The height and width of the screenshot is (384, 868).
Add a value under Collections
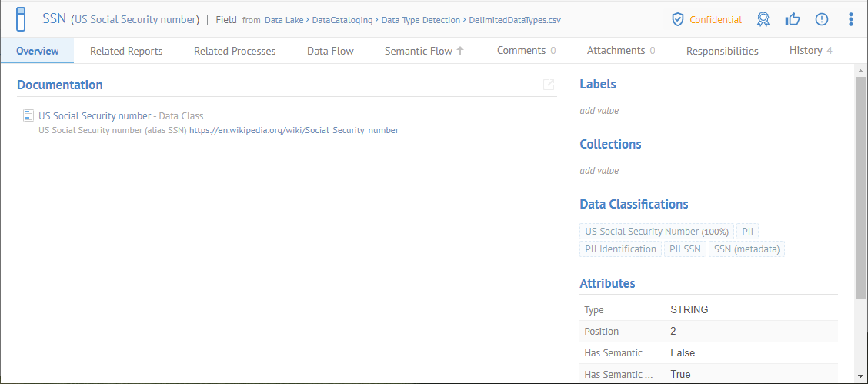coord(599,171)
